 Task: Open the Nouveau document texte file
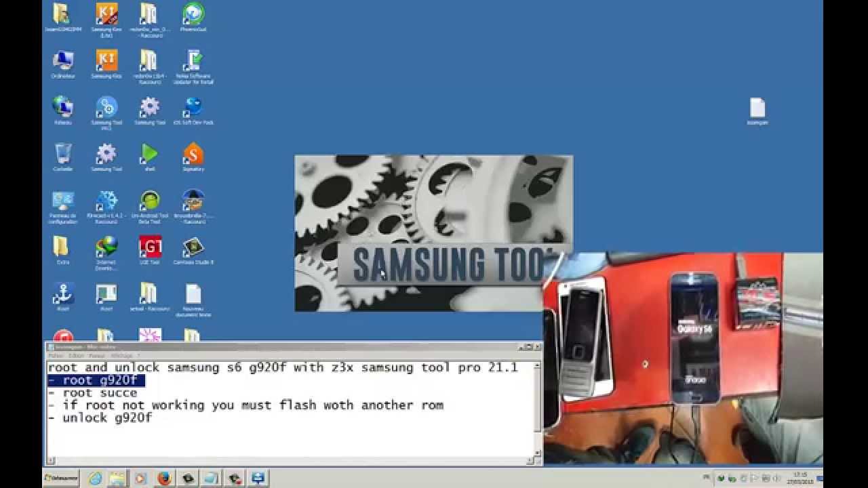193,300
